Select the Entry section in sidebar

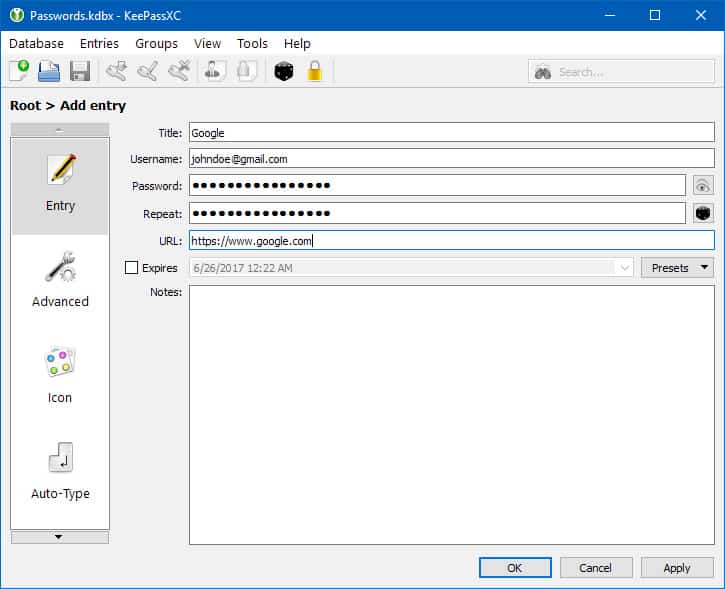[x=60, y=185]
